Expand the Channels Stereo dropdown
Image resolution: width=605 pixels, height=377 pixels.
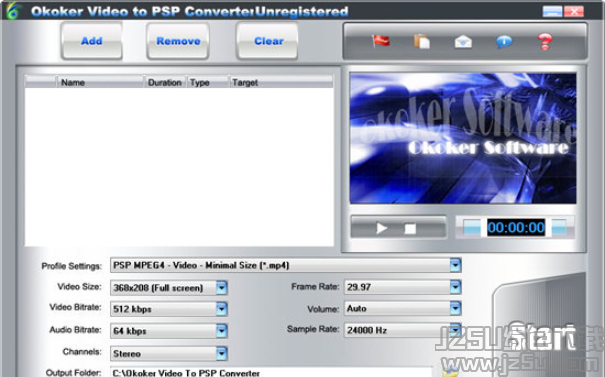tap(221, 353)
